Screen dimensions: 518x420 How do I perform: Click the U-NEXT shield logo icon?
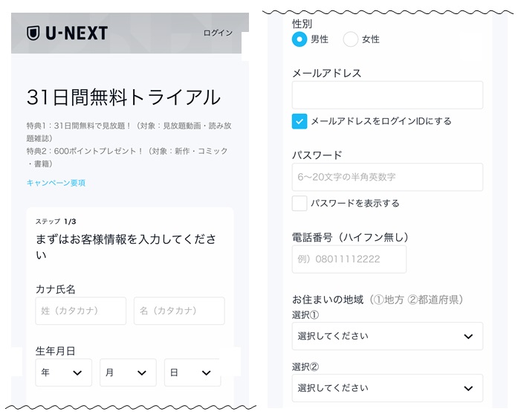[x=33, y=33]
